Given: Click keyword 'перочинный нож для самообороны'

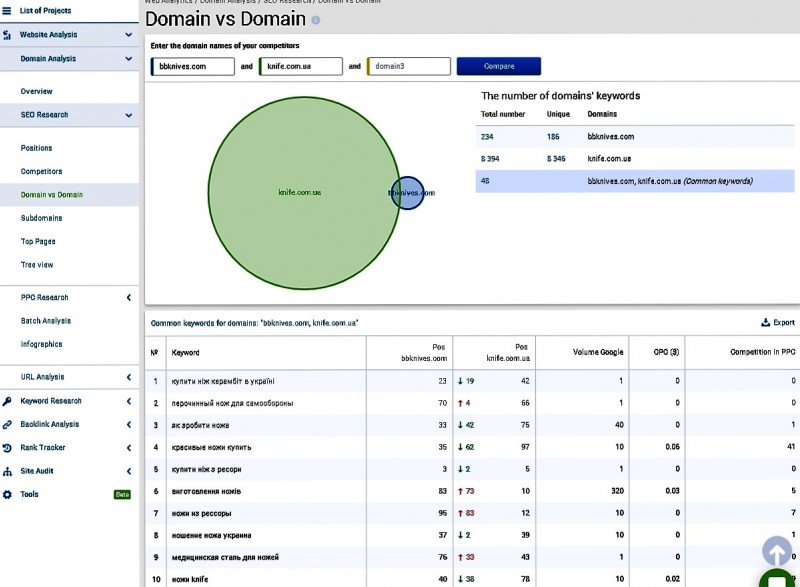Looking at the screenshot, I should coord(232,403).
